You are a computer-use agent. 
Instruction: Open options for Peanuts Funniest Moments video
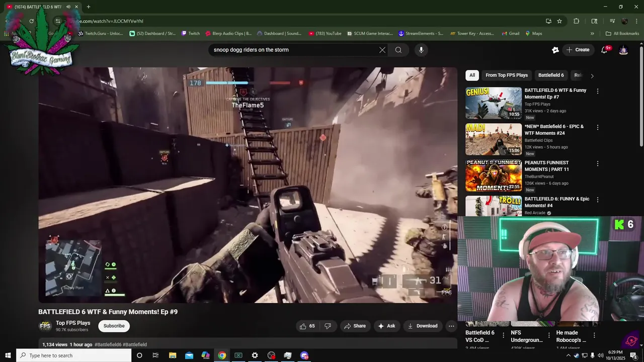coord(598,164)
